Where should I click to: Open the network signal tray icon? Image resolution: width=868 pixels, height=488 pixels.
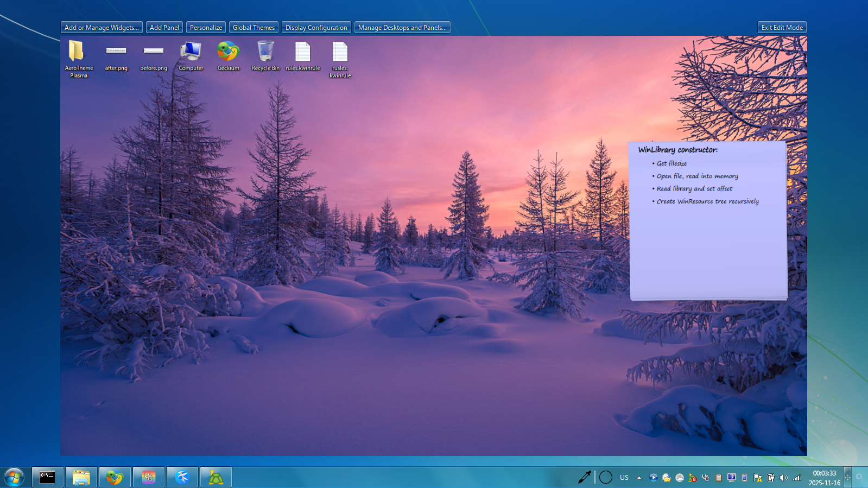point(797,478)
